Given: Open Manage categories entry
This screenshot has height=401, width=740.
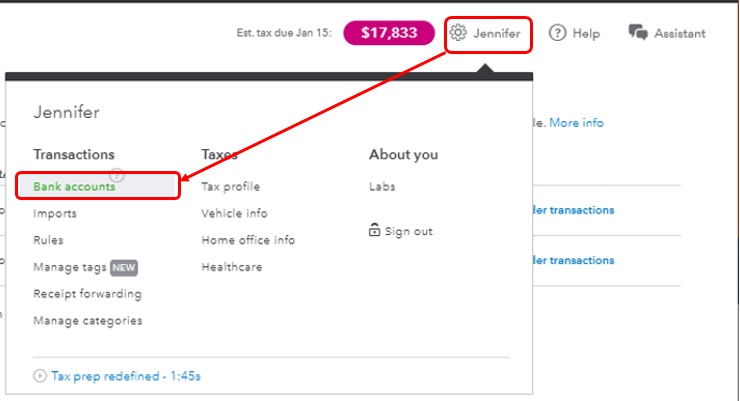Looking at the screenshot, I should [87, 321].
